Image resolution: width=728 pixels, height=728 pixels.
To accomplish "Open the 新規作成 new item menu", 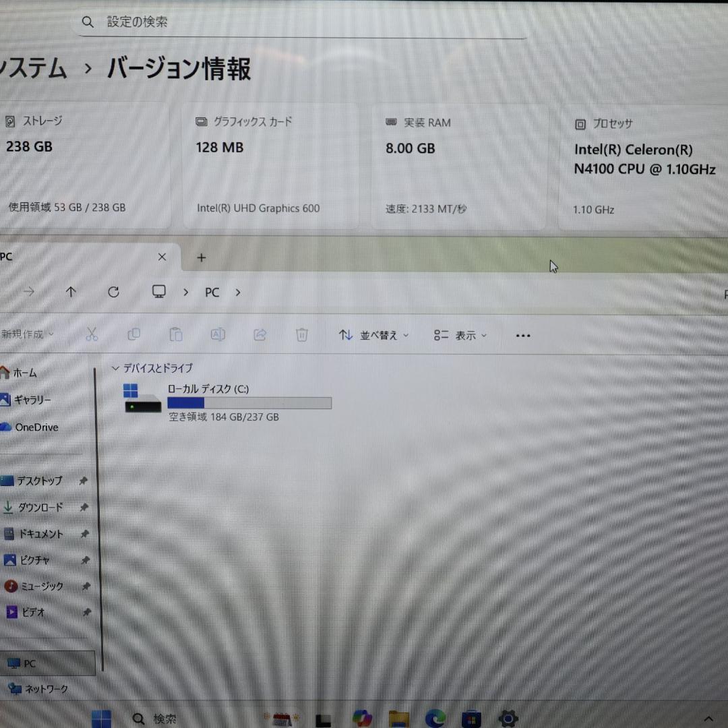I will [x=27, y=334].
